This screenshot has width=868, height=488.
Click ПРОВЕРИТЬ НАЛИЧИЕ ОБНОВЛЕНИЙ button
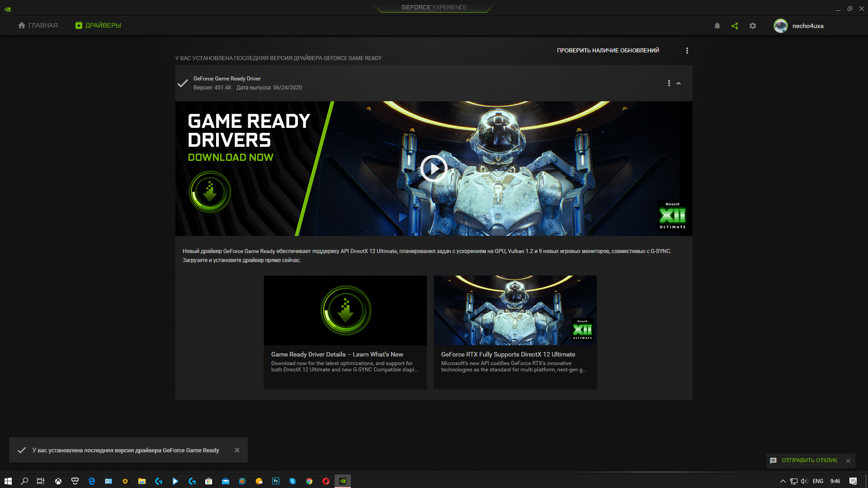tap(608, 51)
